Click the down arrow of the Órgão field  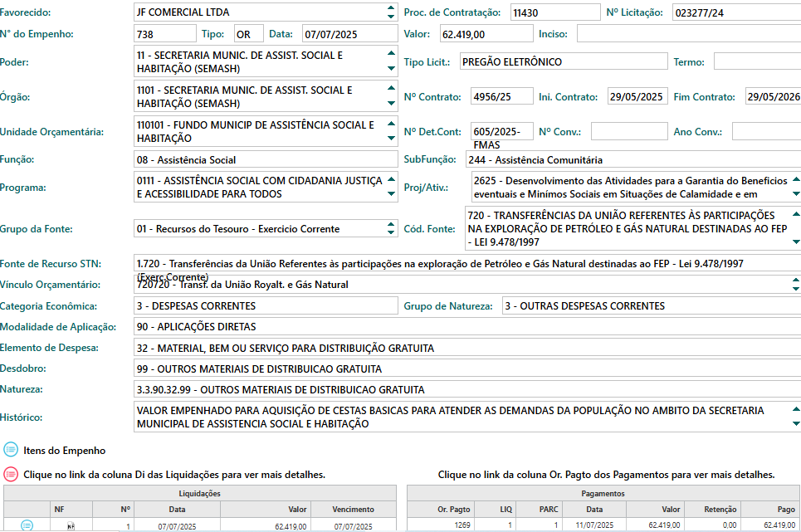[x=391, y=103]
